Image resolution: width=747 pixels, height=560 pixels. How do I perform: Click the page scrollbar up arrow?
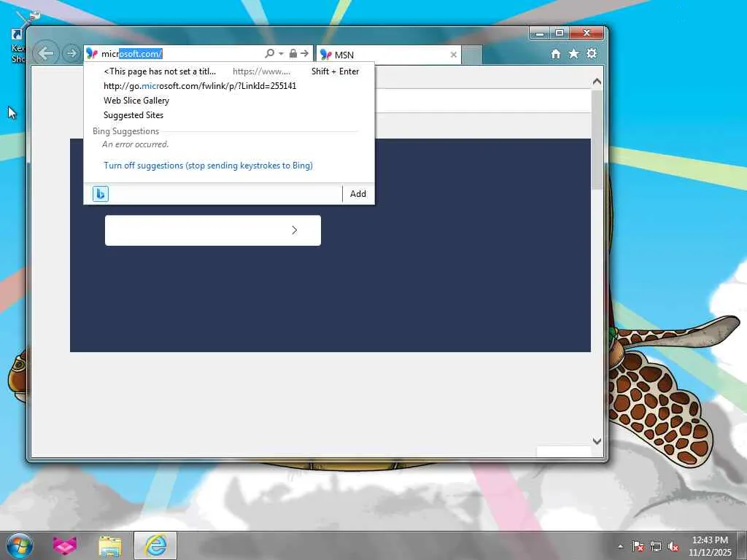click(x=597, y=82)
